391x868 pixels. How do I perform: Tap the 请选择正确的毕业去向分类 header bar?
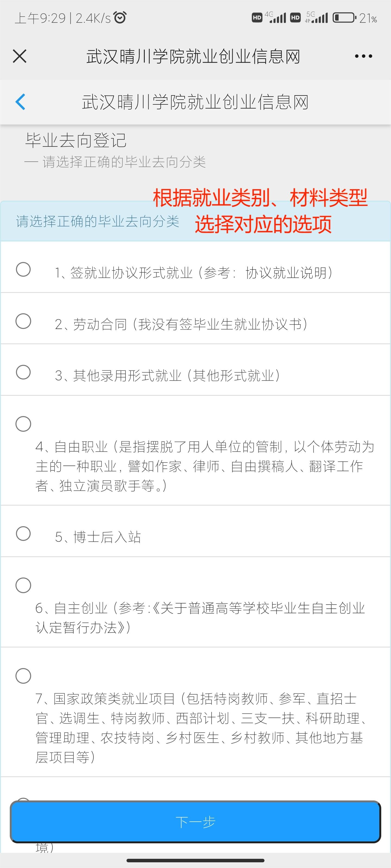click(97, 222)
